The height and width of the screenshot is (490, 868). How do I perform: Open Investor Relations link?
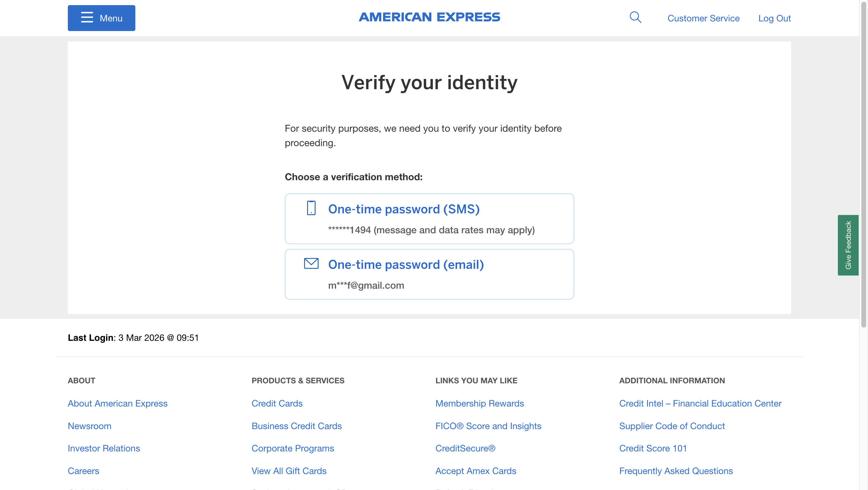pos(103,448)
